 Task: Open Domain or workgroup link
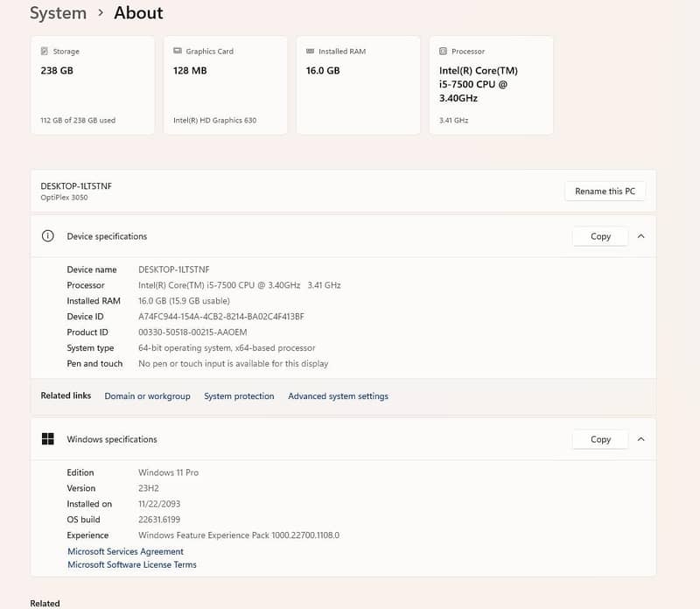[147, 396]
